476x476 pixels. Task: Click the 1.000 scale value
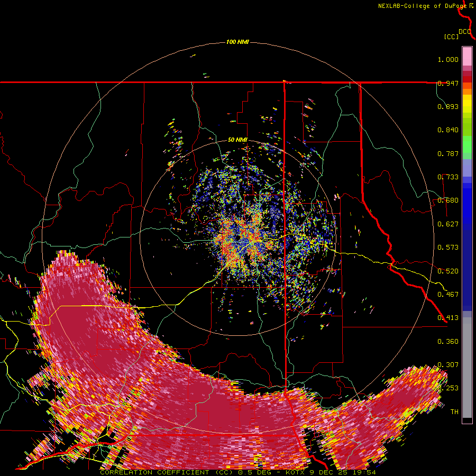pyautogui.click(x=448, y=59)
